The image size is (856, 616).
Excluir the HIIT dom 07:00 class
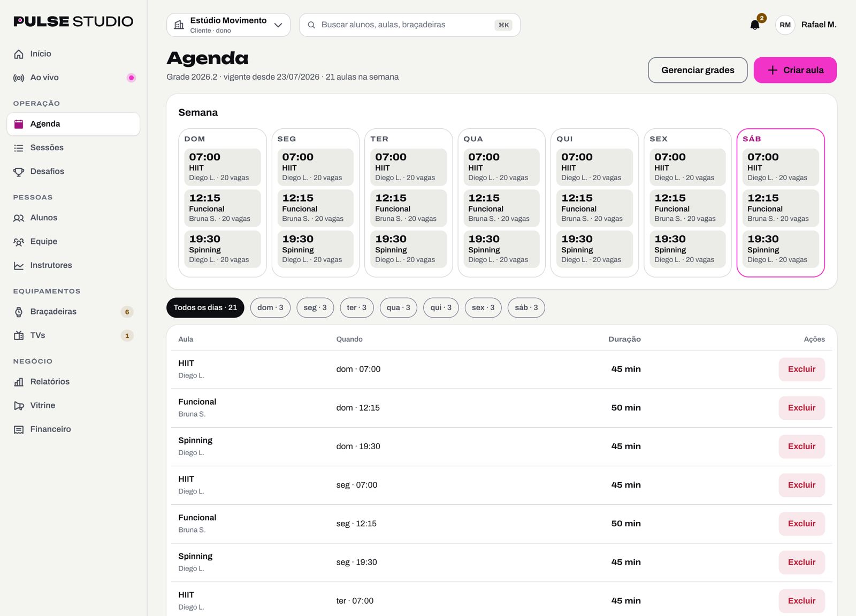pyautogui.click(x=801, y=369)
